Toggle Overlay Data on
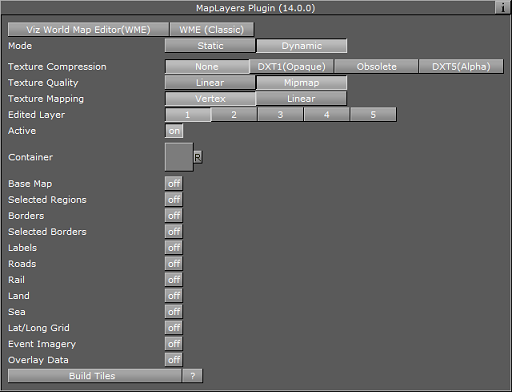 click(174, 360)
